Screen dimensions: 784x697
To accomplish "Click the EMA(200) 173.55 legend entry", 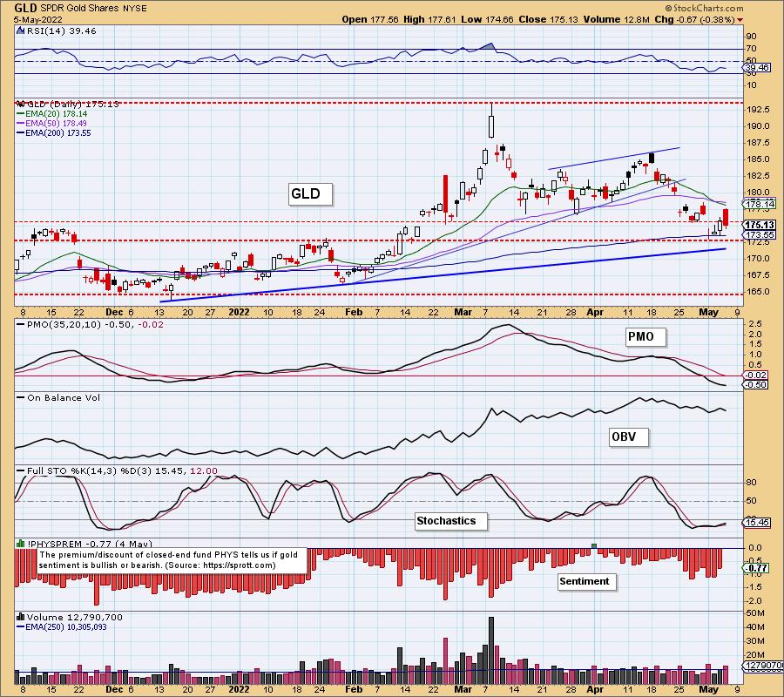I will pos(54,133).
